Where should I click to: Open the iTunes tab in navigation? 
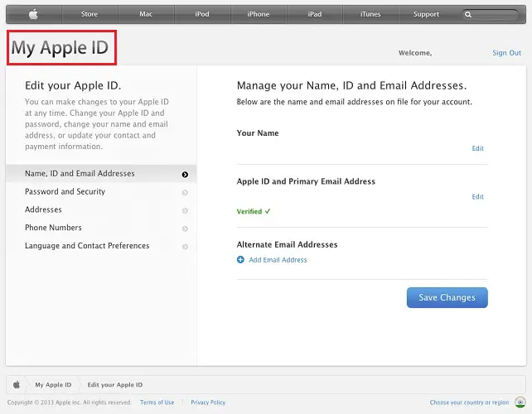(x=370, y=14)
